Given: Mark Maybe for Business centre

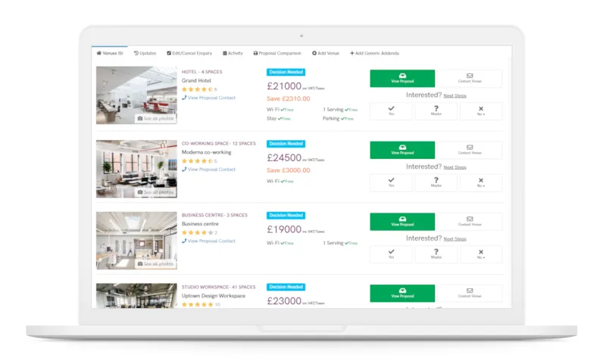Looking at the screenshot, I should [x=436, y=254].
